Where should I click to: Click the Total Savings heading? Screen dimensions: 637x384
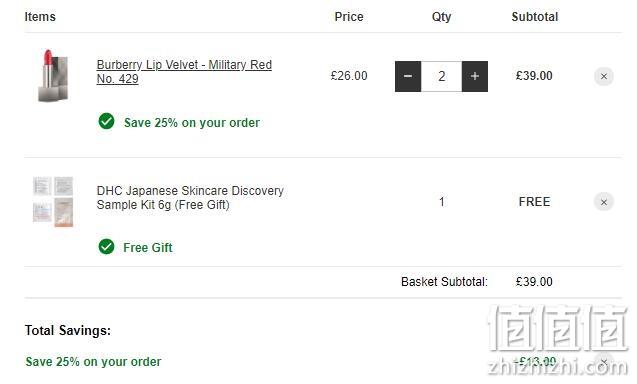point(67,330)
